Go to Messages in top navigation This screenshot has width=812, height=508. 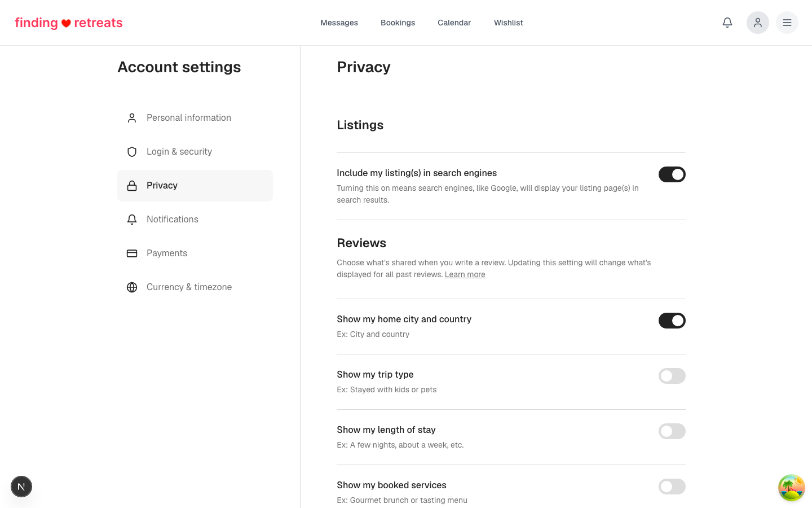339,23
